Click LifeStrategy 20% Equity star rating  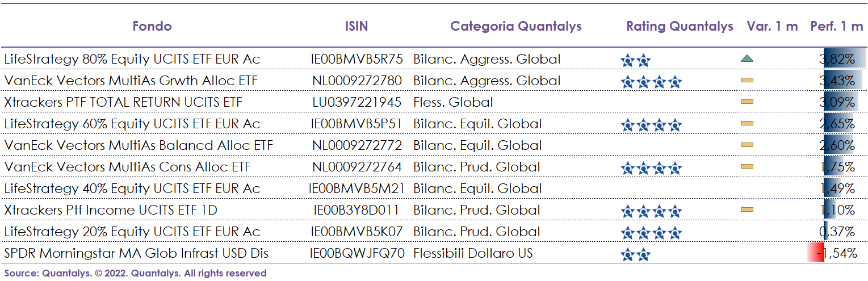[651, 233]
